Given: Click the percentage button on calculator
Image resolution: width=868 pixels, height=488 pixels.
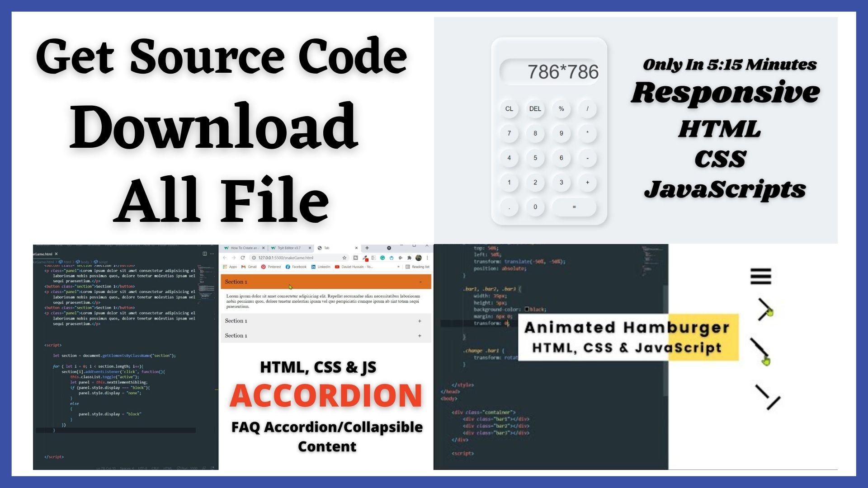Looking at the screenshot, I should pyautogui.click(x=561, y=109).
